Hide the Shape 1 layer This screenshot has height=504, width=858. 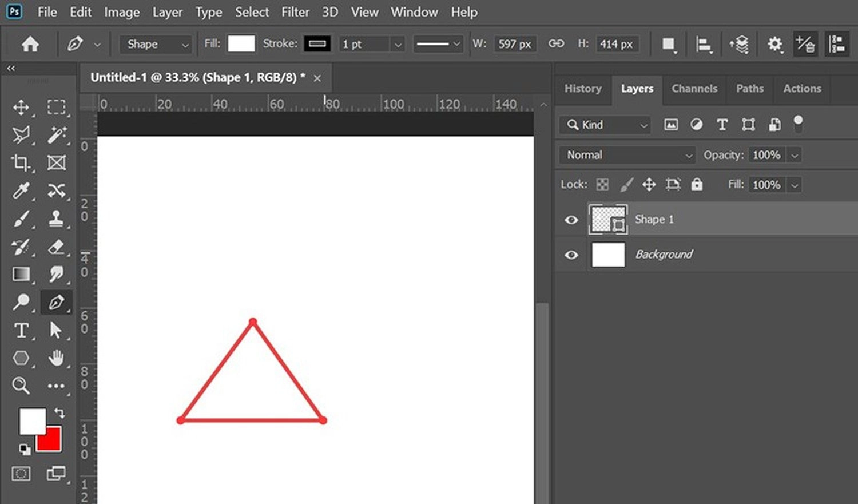[x=571, y=220]
